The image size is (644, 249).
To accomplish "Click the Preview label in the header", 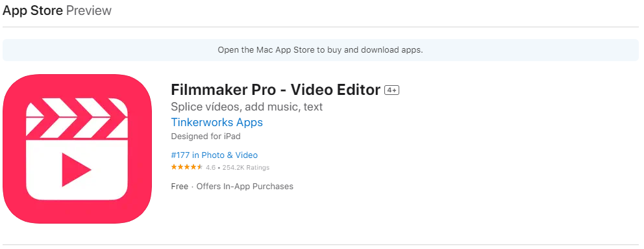I will tap(89, 10).
